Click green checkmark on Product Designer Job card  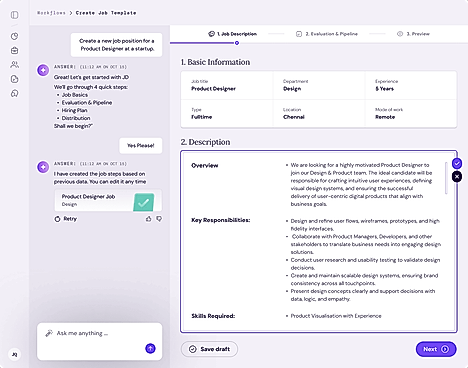pos(144,202)
